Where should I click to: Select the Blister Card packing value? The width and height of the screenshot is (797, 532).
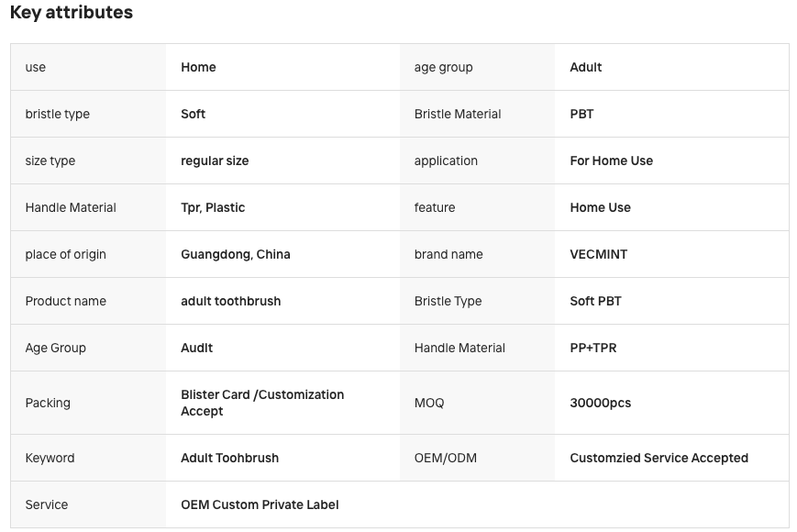click(262, 403)
